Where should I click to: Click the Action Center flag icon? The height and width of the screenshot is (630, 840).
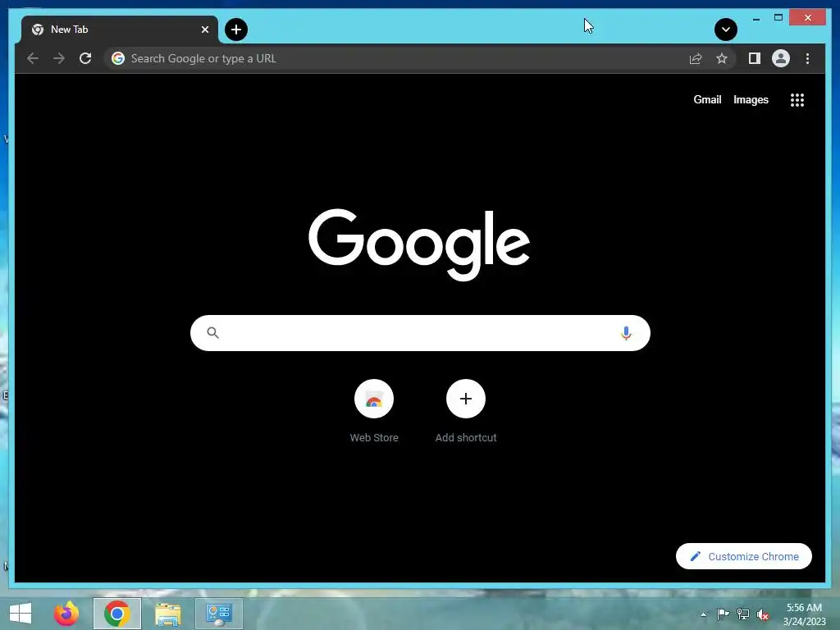[x=723, y=614]
